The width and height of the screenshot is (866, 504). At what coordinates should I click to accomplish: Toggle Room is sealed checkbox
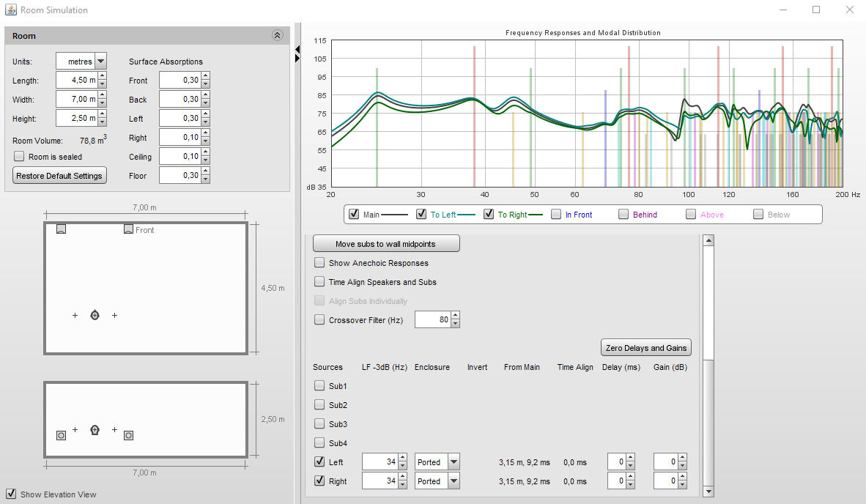tap(19, 156)
